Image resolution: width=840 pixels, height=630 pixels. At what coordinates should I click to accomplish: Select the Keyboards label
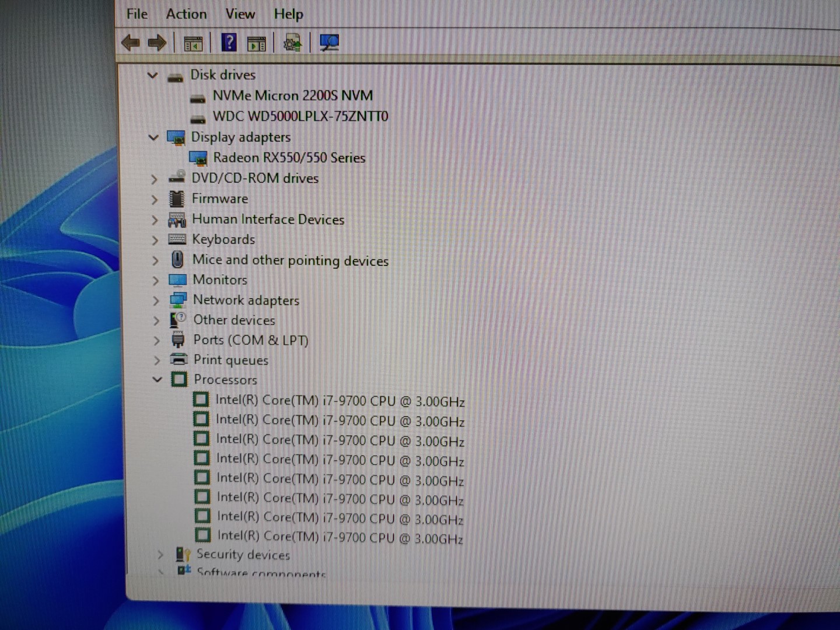pos(223,239)
